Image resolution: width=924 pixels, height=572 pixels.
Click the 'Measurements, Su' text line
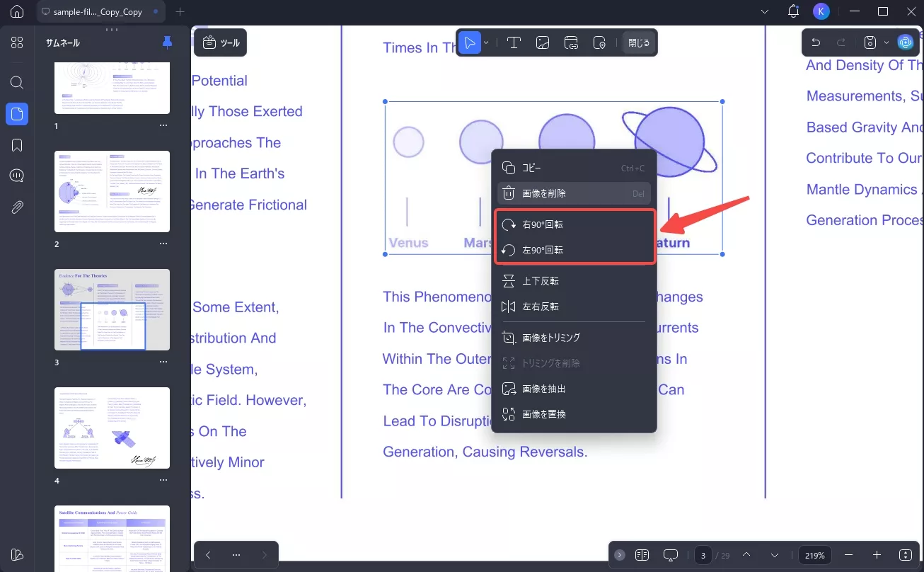(x=865, y=96)
